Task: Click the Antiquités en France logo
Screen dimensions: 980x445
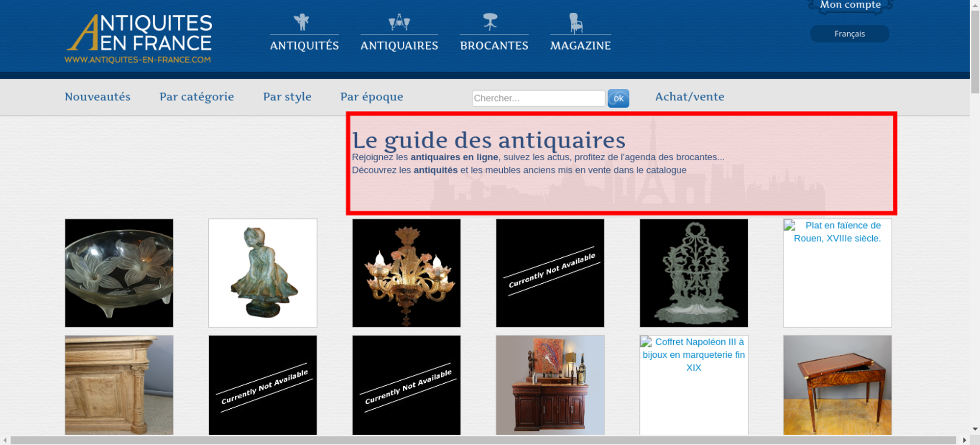Action: click(139, 39)
